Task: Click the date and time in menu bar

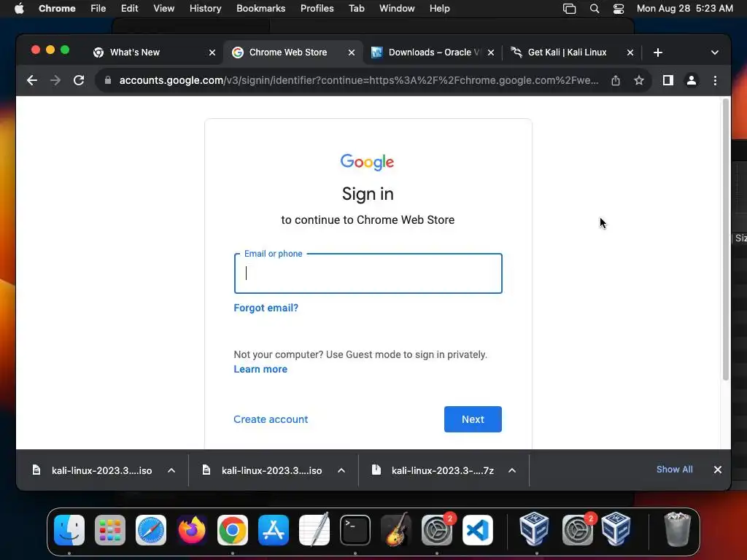Action: [x=684, y=9]
